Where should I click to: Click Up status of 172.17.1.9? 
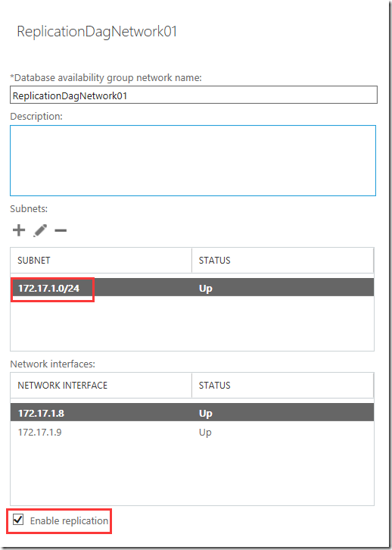(205, 432)
